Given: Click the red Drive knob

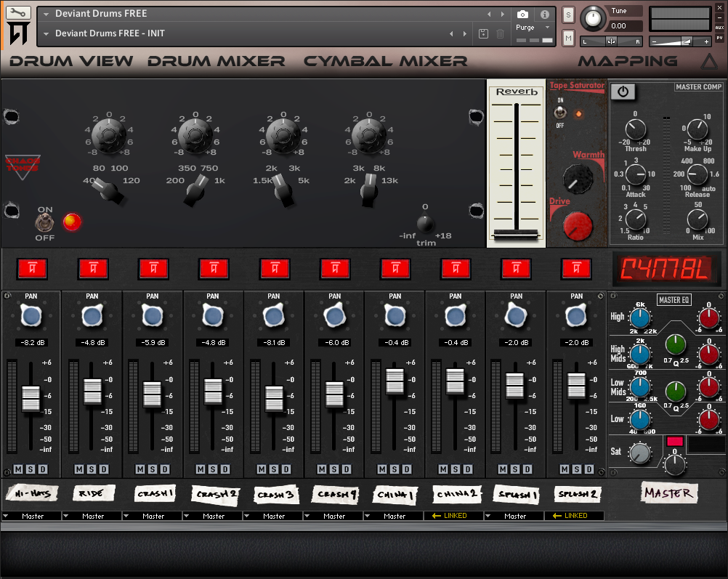Looking at the screenshot, I should [x=578, y=226].
